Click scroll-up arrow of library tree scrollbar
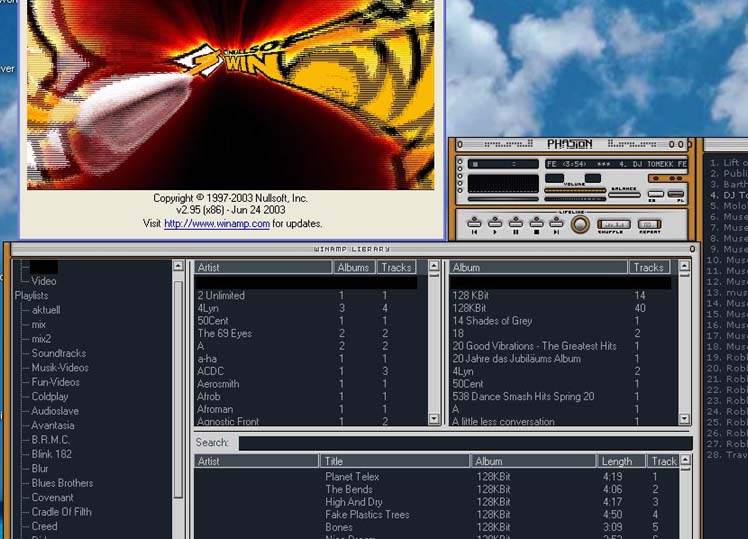 click(x=178, y=266)
